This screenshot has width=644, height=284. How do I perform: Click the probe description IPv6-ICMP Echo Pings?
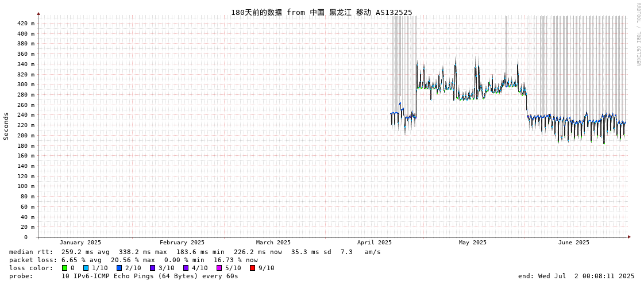149,276
